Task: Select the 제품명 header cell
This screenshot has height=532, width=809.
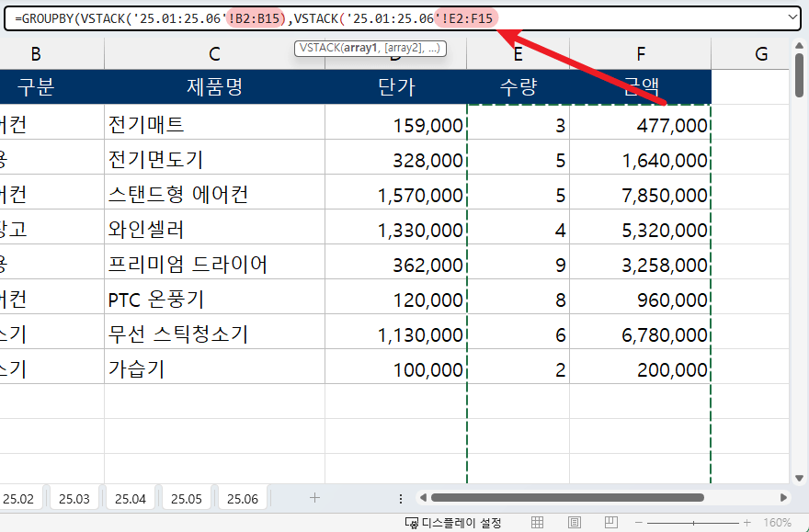Action: pyautogui.click(x=214, y=86)
